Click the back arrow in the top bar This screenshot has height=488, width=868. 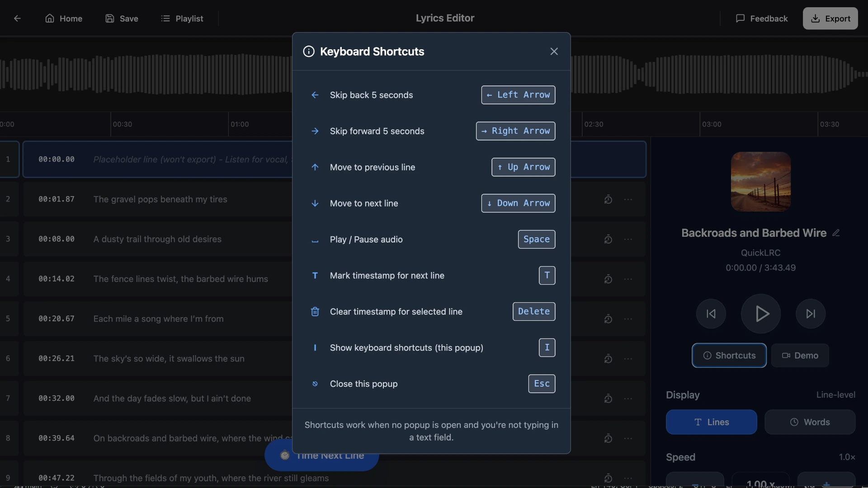[x=17, y=19]
